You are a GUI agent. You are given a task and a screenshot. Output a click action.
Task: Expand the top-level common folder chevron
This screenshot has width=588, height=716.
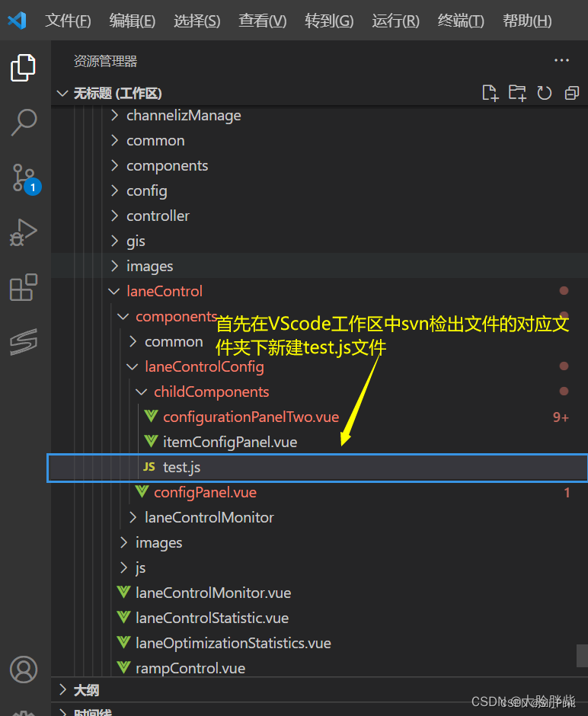tap(114, 141)
